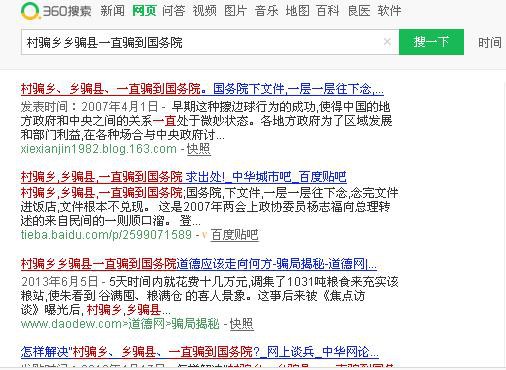
Task: Open 快照 for www.daodew.com result
Action: [x=242, y=324]
